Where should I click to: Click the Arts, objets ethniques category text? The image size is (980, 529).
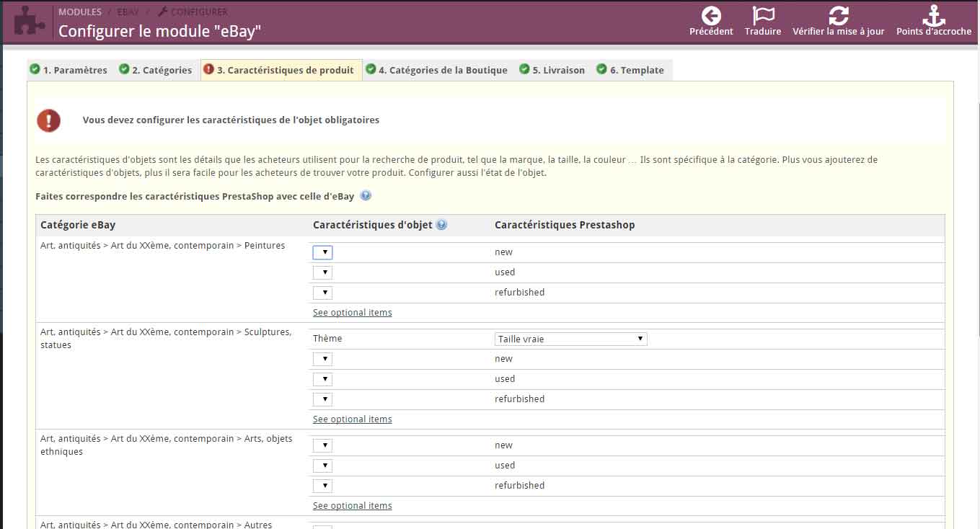(167, 445)
